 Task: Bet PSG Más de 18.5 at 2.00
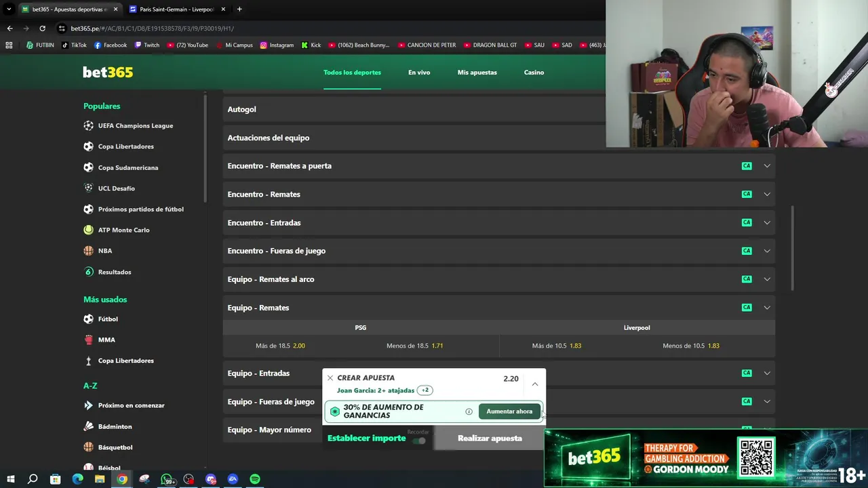tap(281, 346)
